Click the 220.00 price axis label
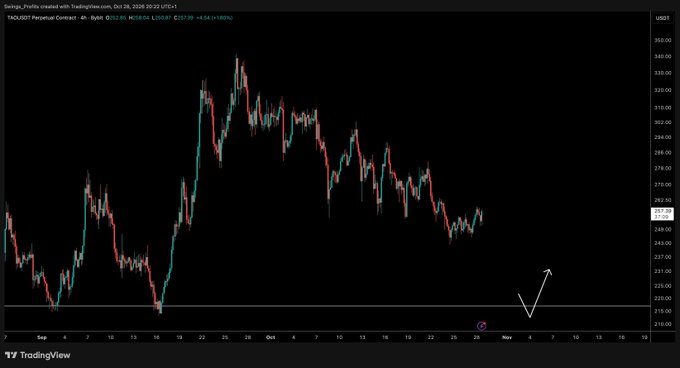680x368 pixels. [662, 299]
